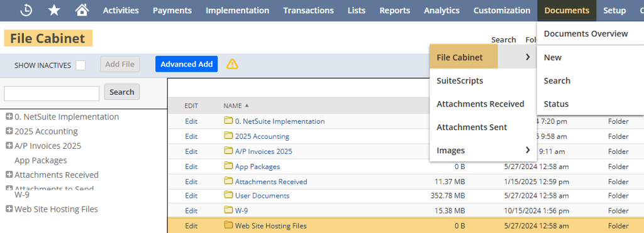Click the App Packages folder icon in list

coord(228,166)
